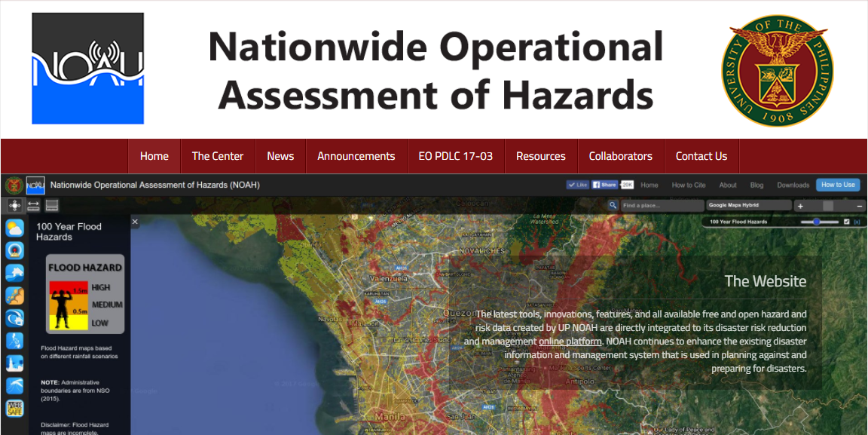Adjust the flood layer opacity slider

click(820, 222)
